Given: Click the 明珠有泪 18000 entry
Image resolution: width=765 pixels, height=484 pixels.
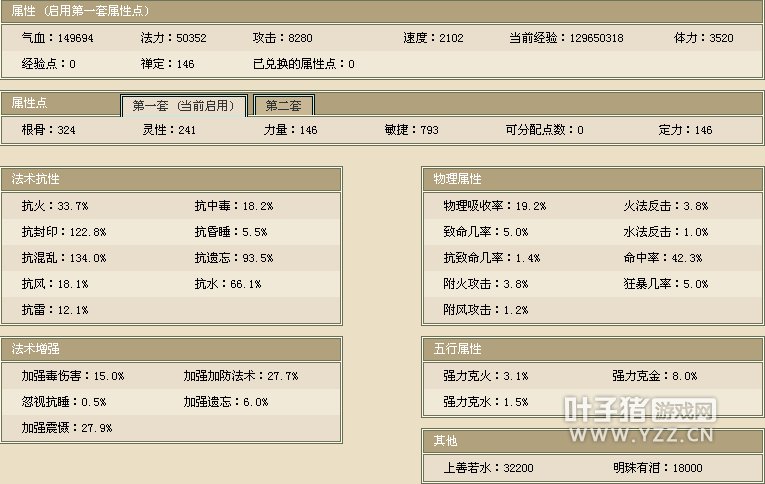Looking at the screenshot, I should [657, 468].
